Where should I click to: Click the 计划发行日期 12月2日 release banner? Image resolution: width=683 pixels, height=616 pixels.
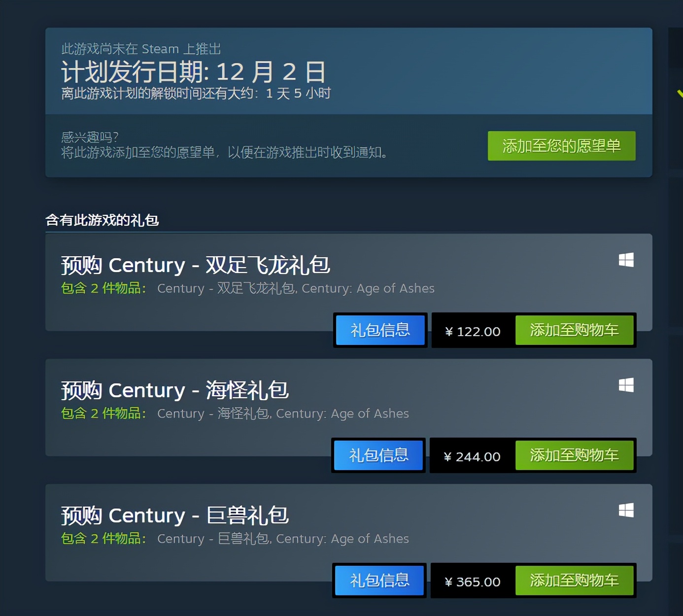348,71
